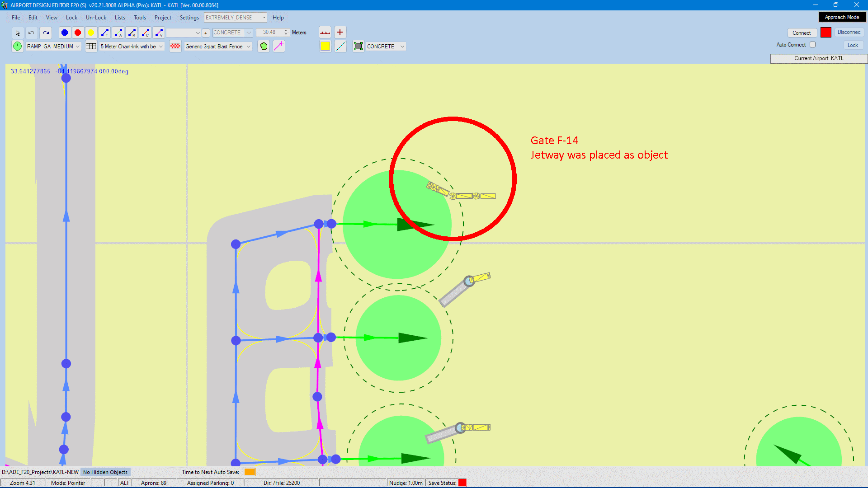The width and height of the screenshot is (868, 488).
Task: Click the Nudge: 1.00m status entry
Action: pyautogui.click(x=406, y=483)
